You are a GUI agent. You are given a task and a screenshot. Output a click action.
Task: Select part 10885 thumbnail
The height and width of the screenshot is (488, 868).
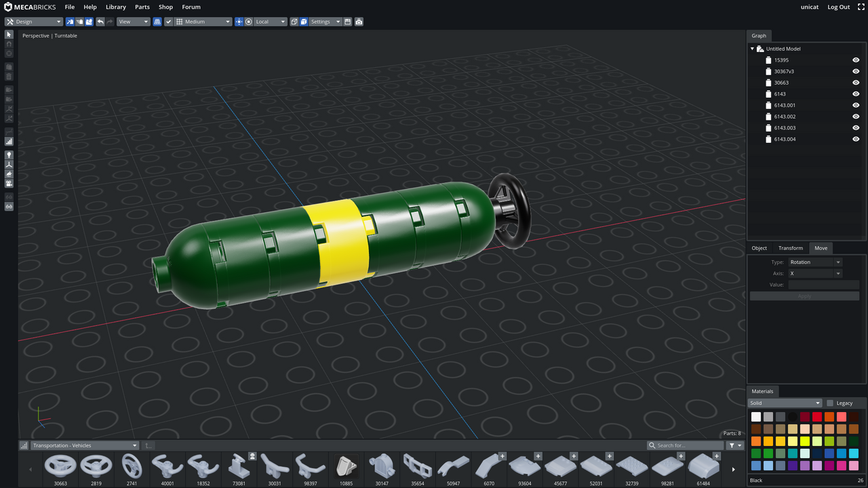[346, 470]
